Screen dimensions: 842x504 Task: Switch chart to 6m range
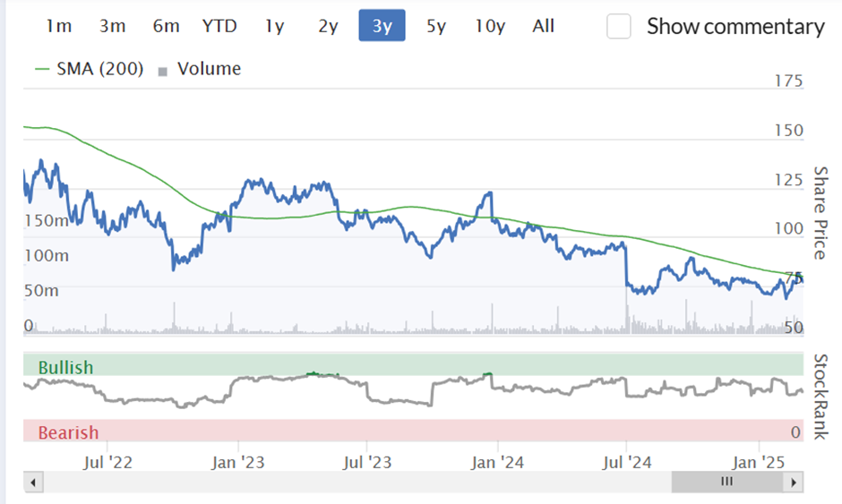pyautogui.click(x=166, y=26)
